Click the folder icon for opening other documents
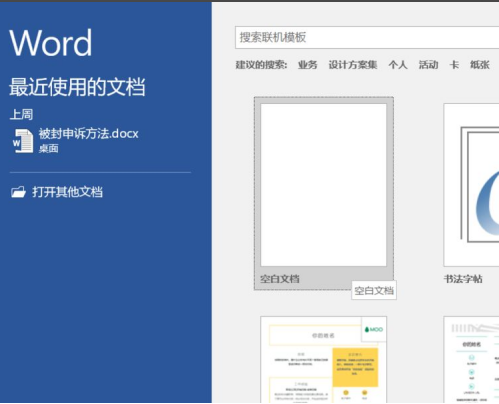 18,192
